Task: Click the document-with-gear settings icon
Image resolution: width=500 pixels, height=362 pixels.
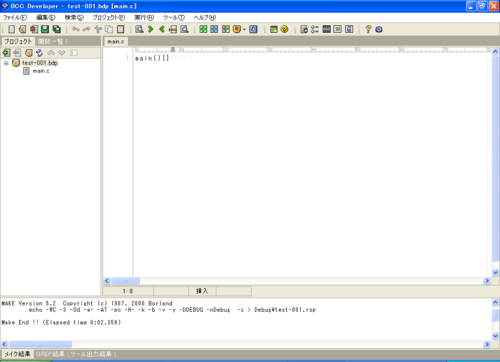Action: (304, 29)
